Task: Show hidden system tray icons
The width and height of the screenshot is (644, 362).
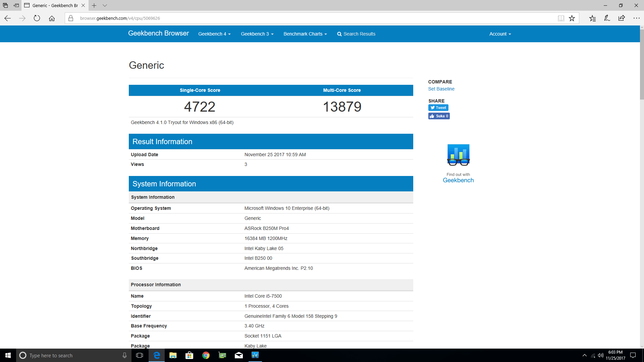Action: click(584, 355)
